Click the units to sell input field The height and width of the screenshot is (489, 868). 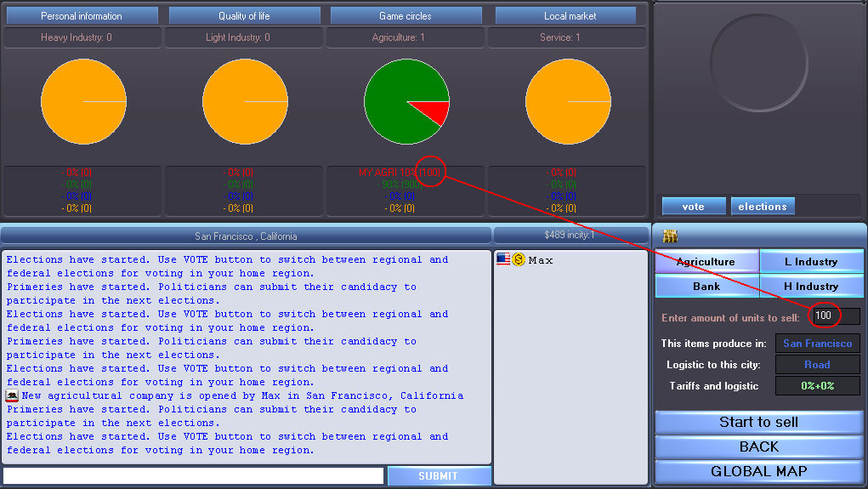click(x=835, y=316)
